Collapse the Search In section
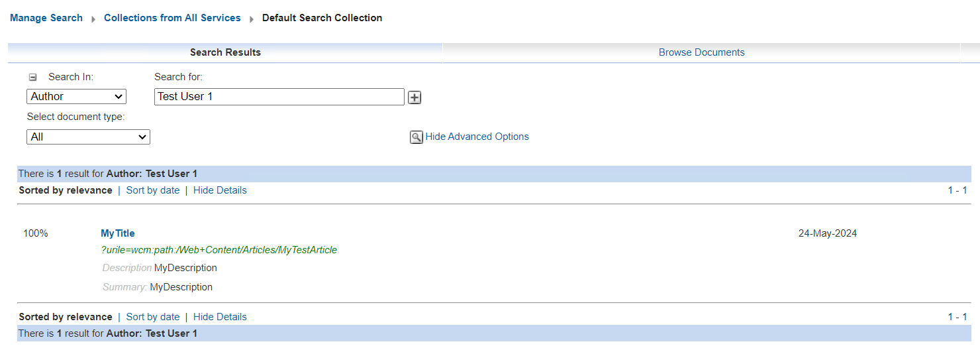 33,78
